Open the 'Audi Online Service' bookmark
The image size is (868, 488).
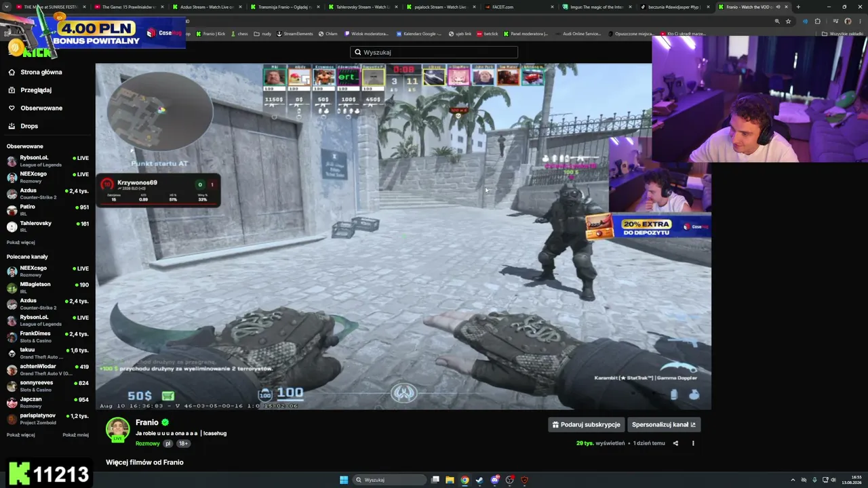[x=578, y=34]
